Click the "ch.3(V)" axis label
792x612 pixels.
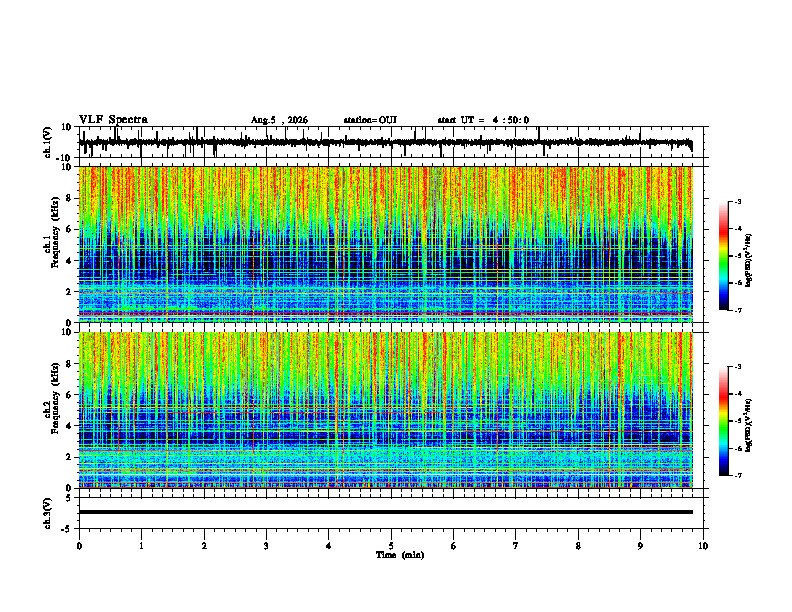(48, 514)
